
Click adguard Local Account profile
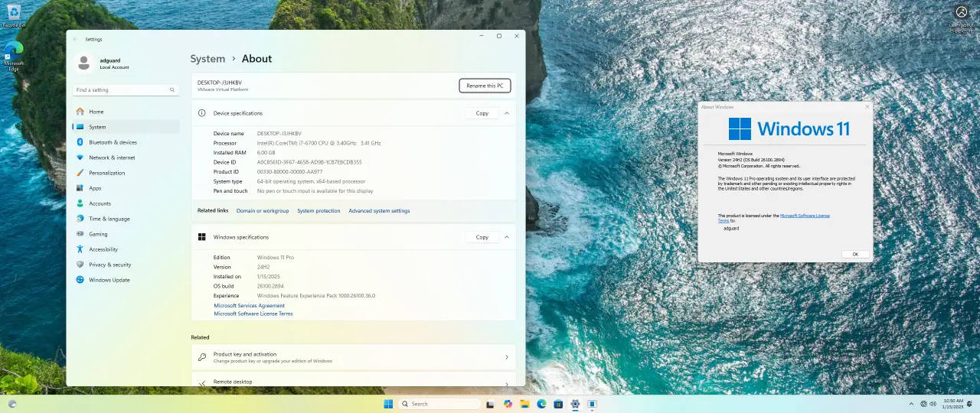click(x=103, y=63)
